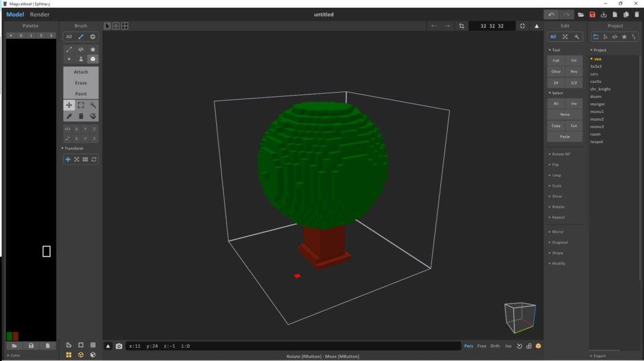Click the model size 32 32 32 field
This screenshot has height=361, width=644.
[492, 26]
